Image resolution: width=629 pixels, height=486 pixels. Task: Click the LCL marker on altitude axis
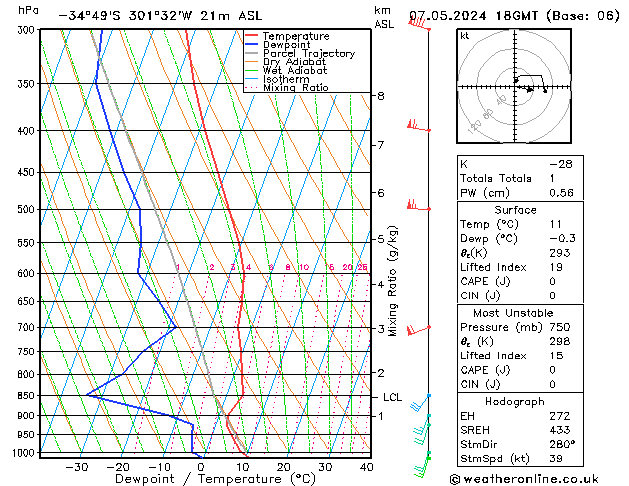point(392,397)
